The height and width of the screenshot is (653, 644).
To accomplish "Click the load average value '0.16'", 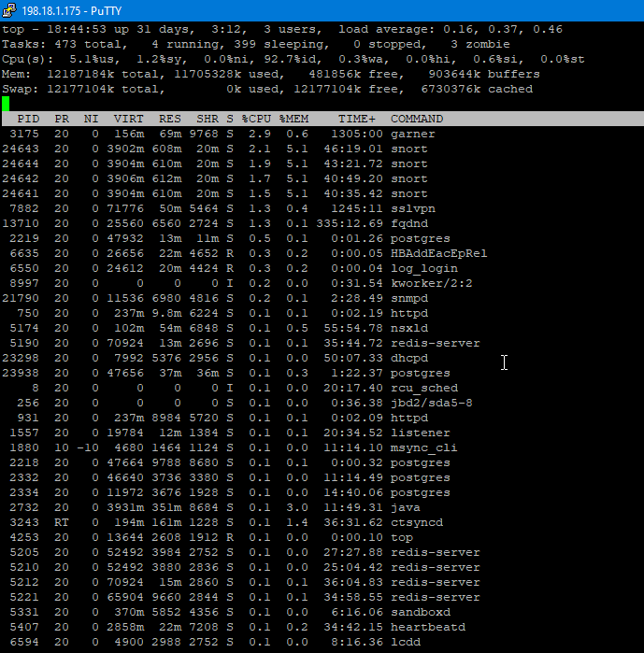I will click(458, 30).
